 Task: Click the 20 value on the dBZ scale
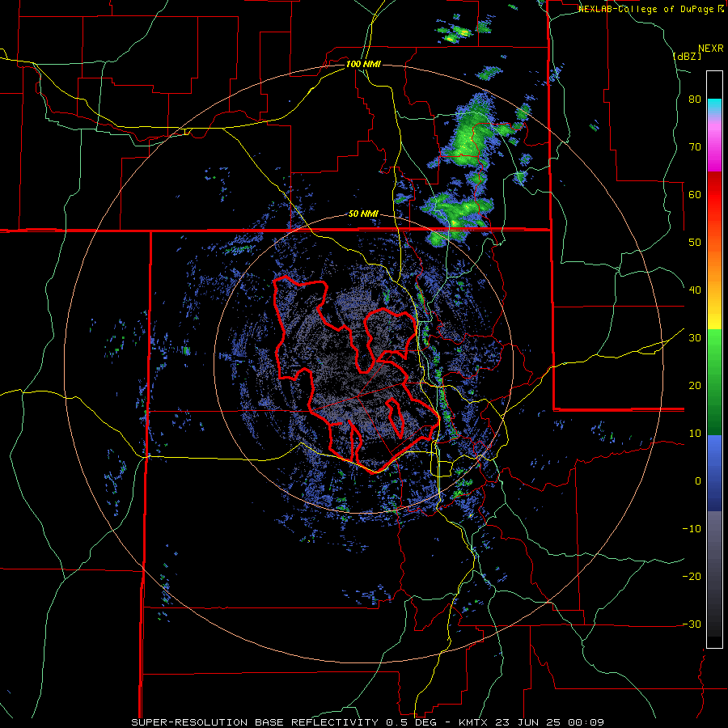point(695,386)
